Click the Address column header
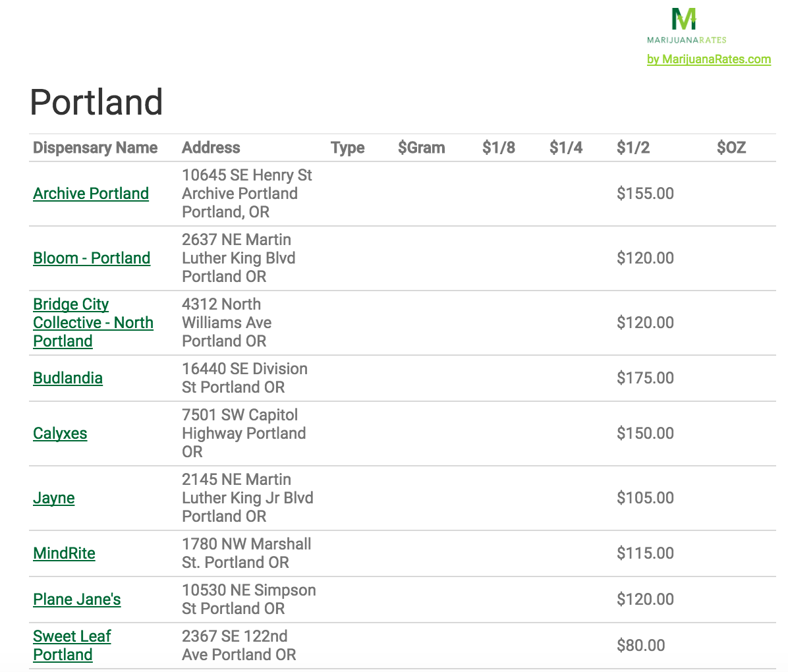The width and height of the screenshot is (788, 672). 211,148
